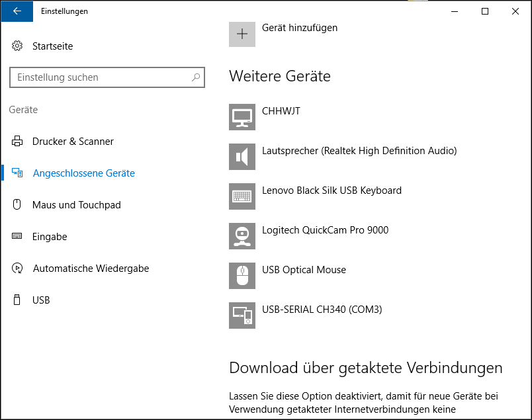Focus the Einstellung suchen search field
532x420 pixels.
click(107, 77)
